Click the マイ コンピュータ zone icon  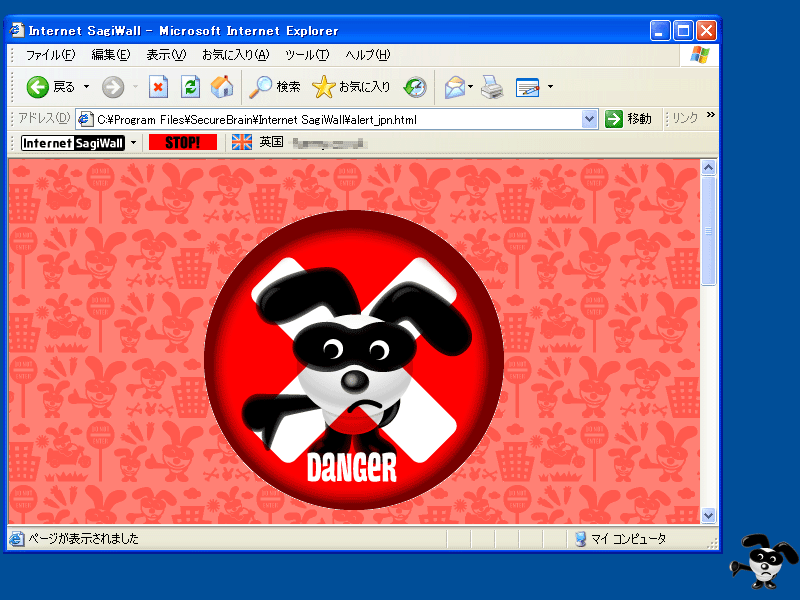pyautogui.click(x=581, y=539)
